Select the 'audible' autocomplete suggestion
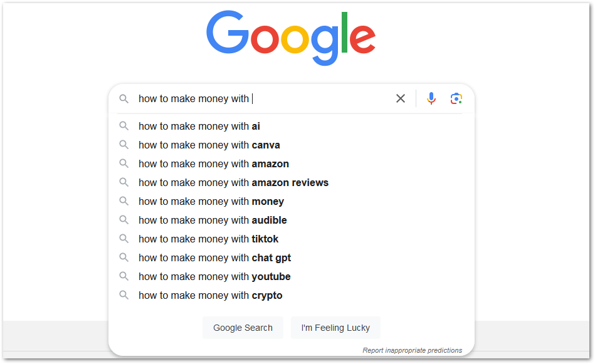 point(213,220)
